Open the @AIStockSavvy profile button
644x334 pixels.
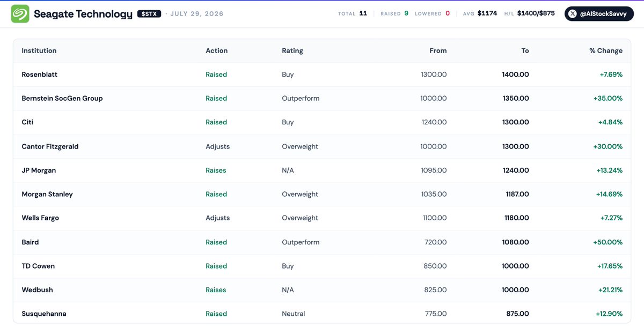599,14
